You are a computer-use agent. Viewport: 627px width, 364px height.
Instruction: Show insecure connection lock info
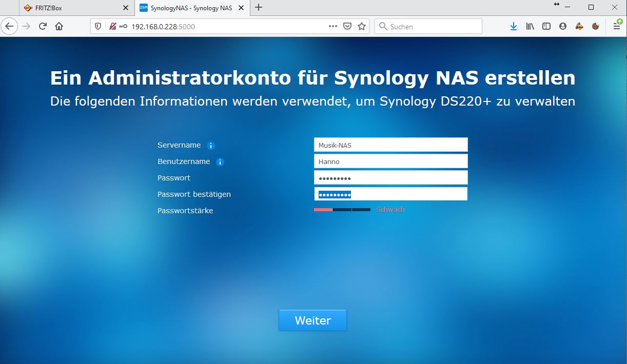pos(112,26)
